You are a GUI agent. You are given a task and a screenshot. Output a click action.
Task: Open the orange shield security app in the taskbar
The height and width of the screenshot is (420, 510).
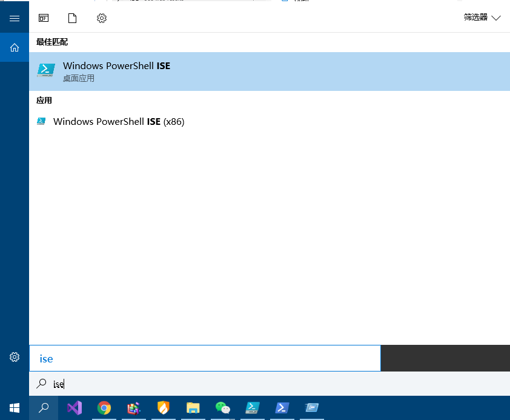click(164, 408)
